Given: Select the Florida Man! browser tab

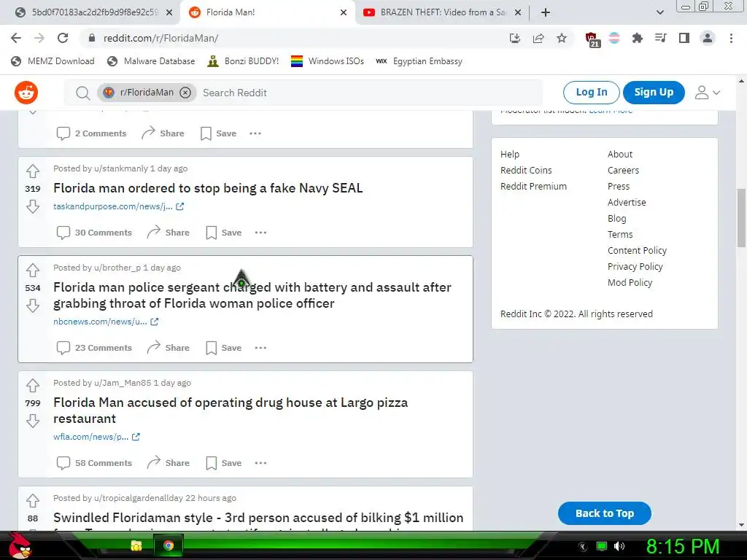Looking at the screenshot, I should pyautogui.click(x=268, y=12).
